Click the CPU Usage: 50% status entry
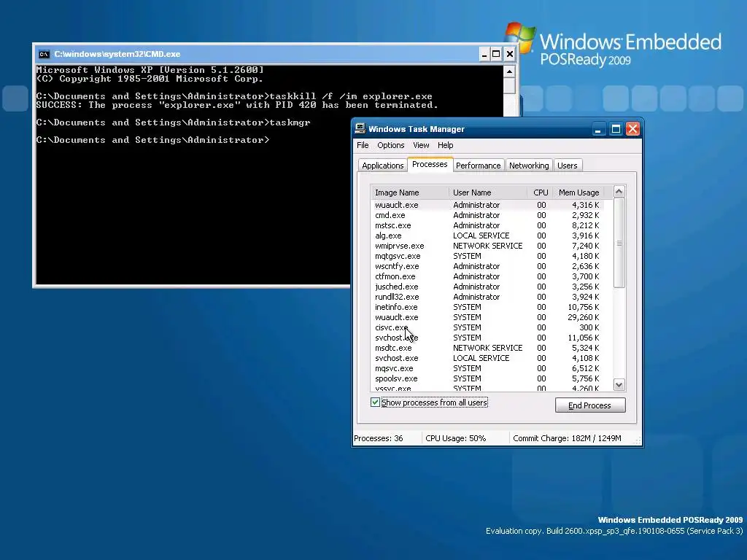 pyautogui.click(x=465, y=438)
